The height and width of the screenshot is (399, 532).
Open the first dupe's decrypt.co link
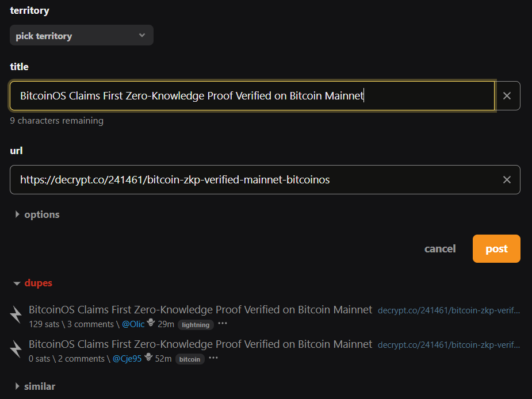pos(449,310)
